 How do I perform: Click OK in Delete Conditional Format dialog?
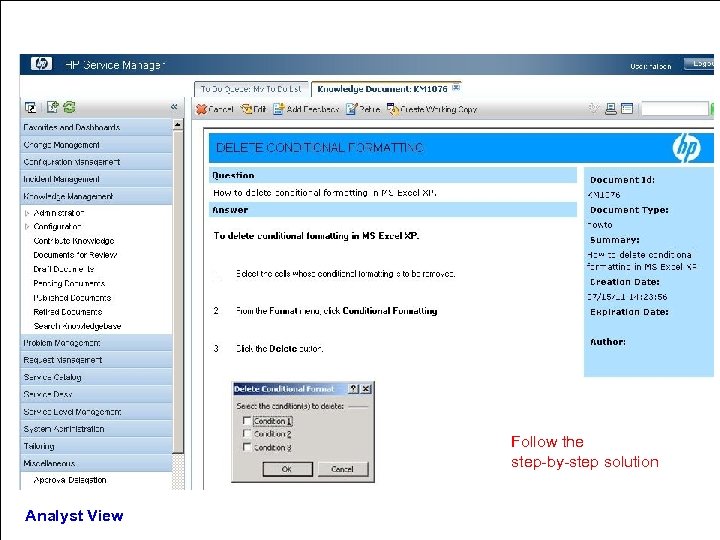pos(287,469)
